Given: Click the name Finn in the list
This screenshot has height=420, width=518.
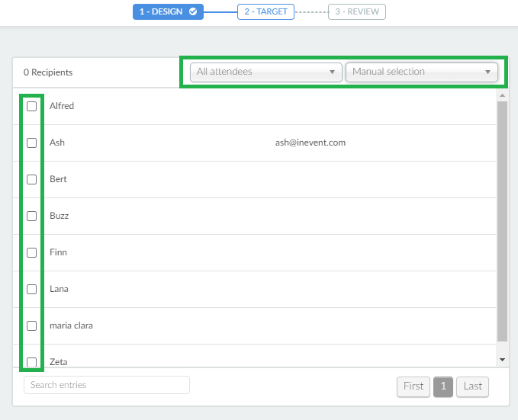Looking at the screenshot, I should pos(58,252).
